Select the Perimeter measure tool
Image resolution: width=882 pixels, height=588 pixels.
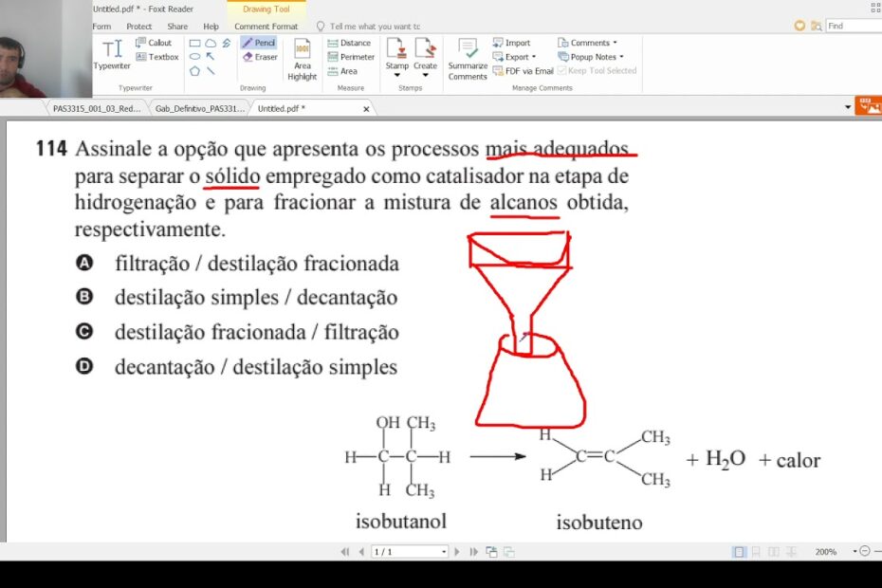(x=351, y=57)
